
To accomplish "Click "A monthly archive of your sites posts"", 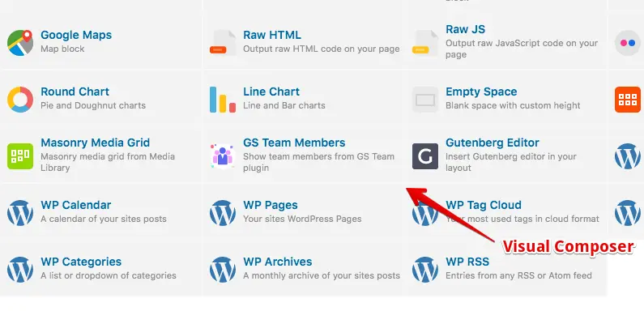I will pyautogui.click(x=321, y=275).
